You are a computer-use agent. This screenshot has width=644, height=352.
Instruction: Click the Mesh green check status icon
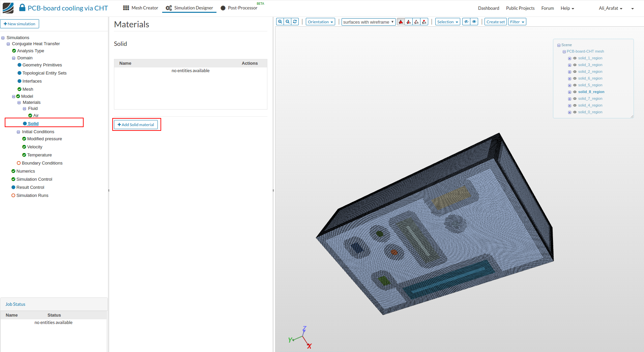[19, 89]
